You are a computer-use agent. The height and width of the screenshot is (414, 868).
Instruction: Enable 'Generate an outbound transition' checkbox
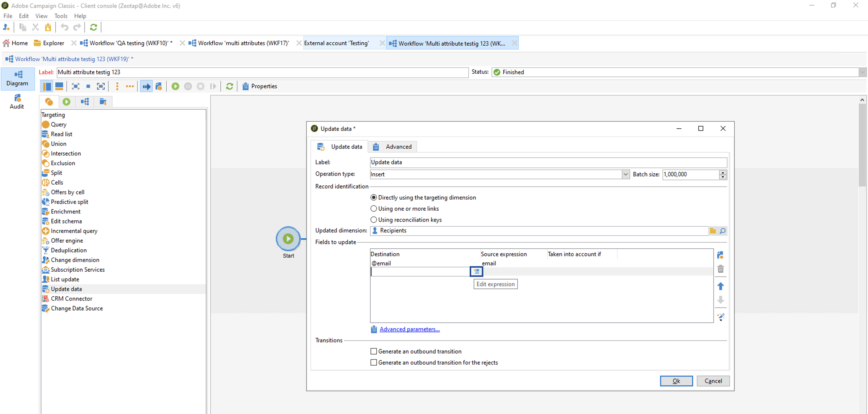(x=374, y=351)
